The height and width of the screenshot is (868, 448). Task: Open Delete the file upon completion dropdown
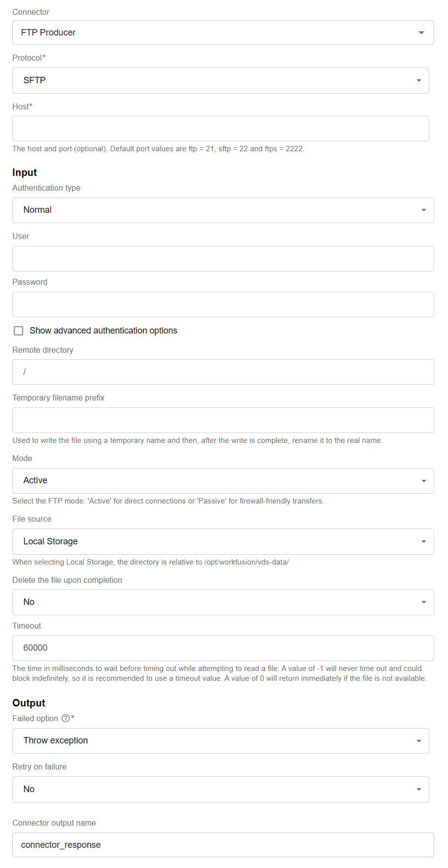(223, 602)
